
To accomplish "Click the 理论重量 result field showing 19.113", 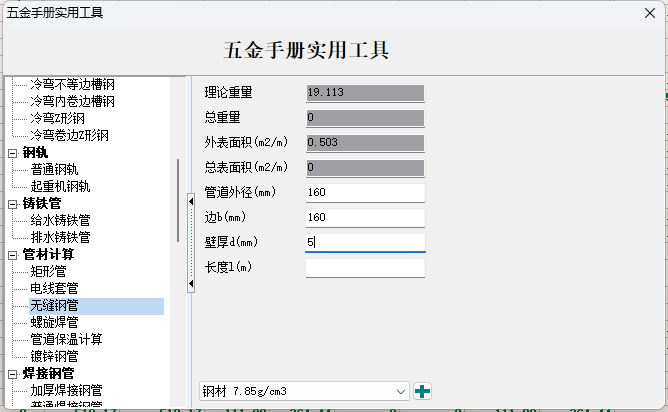I will pos(365,93).
